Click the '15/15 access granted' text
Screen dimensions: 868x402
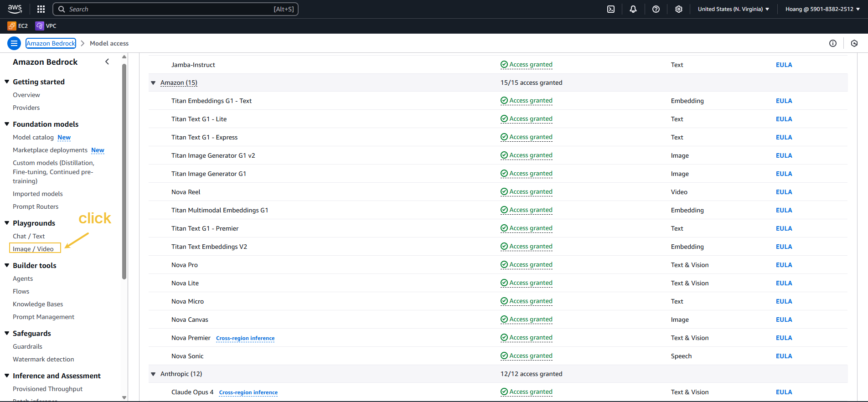[531, 82]
